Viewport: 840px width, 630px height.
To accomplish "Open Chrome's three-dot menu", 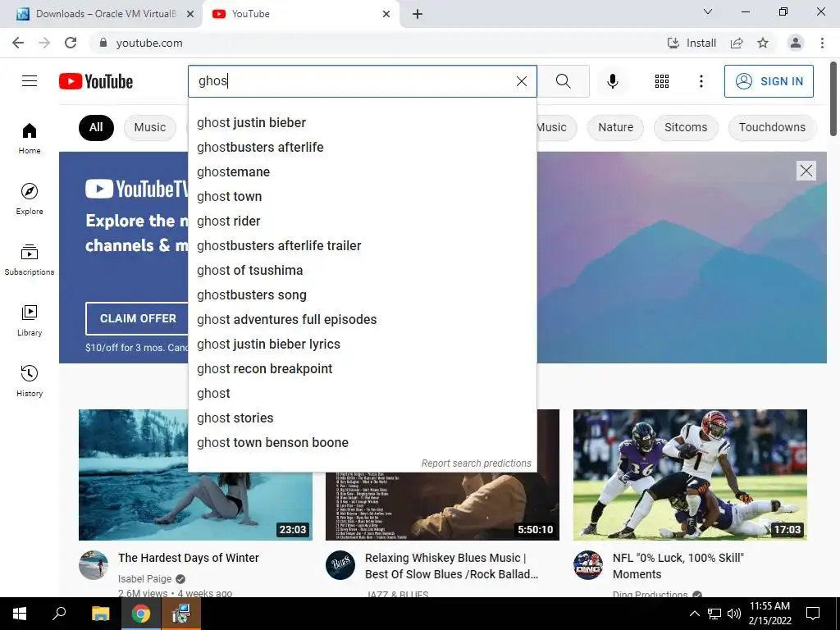I will click(822, 43).
